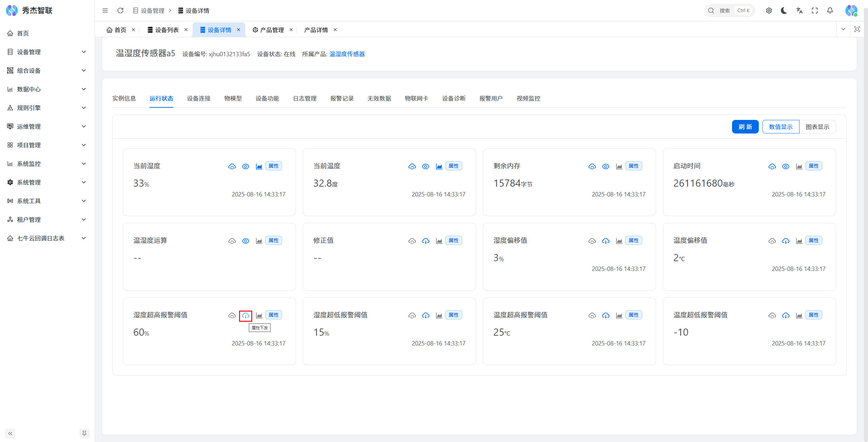Click the page reload icon near breadcrumb
The height and width of the screenshot is (442, 868).
point(120,10)
